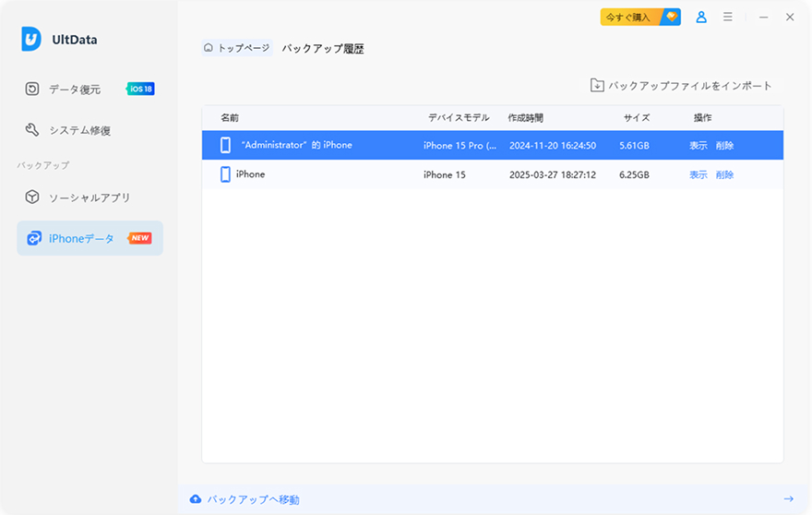Click the phone icon in the iPhone 15 row
The height and width of the screenshot is (515, 812).
click(x=225, y=174)
